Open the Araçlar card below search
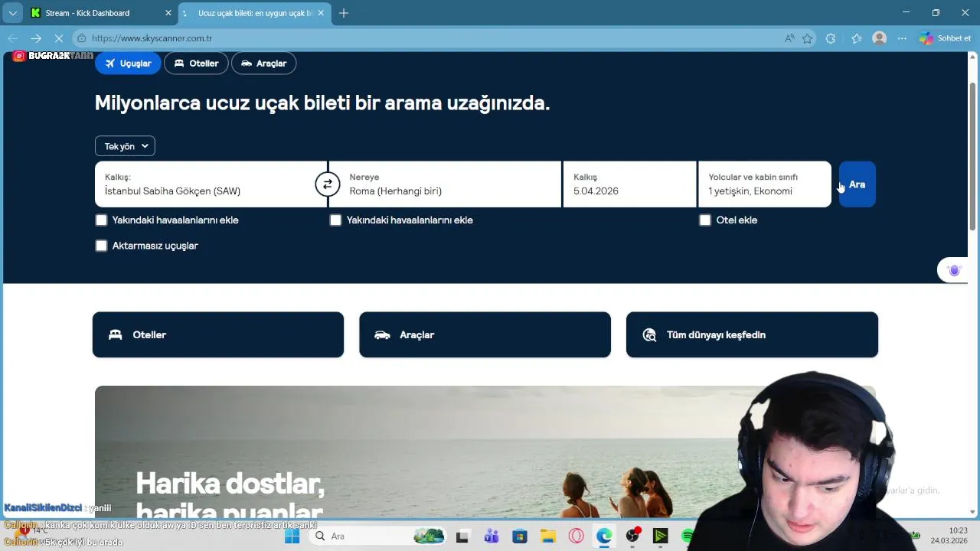This screenshot has height=551, width=980. [x=485, y=334]
